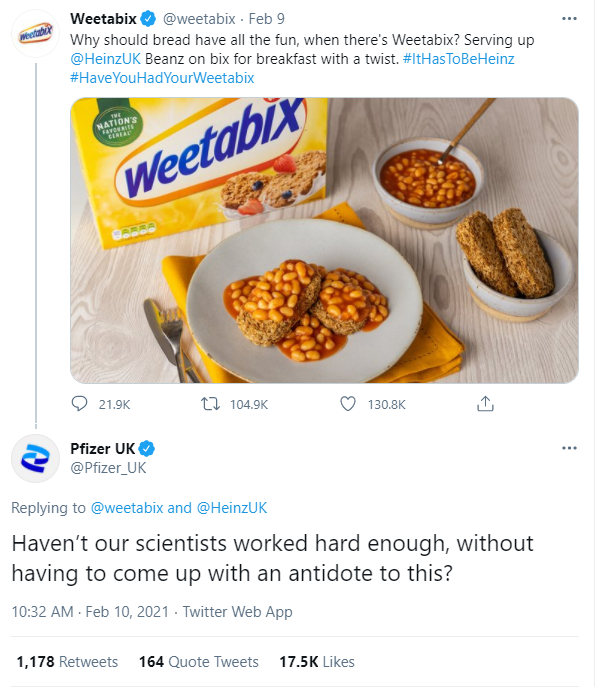Click Weetabix verified badge
The image size is (603, 687).
(149, 19)
